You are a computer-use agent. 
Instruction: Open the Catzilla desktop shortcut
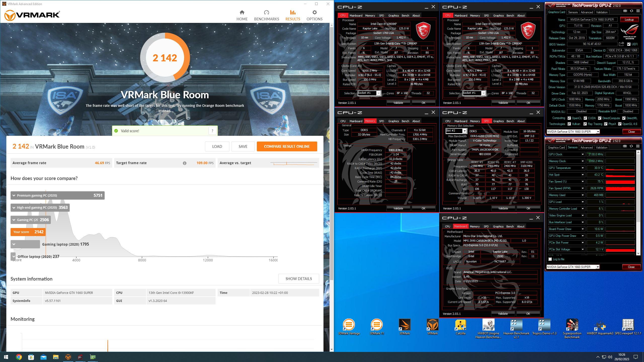point(461,327)
